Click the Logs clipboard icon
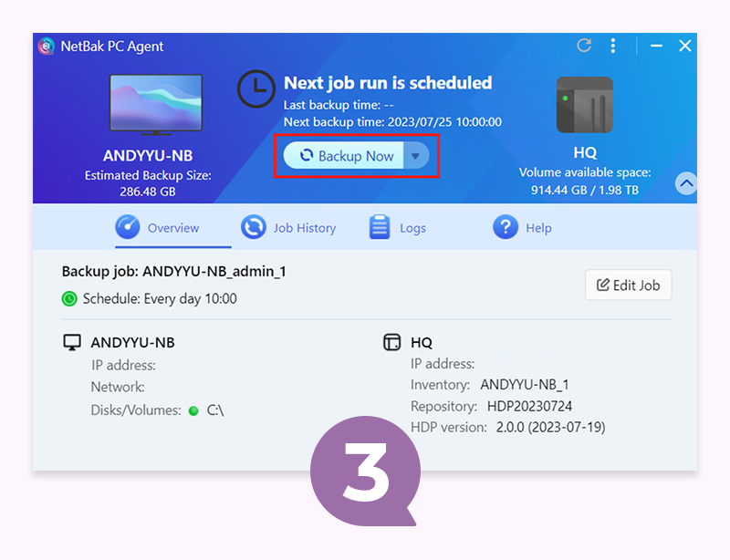 pyautogui.click(x=380, y=227)
